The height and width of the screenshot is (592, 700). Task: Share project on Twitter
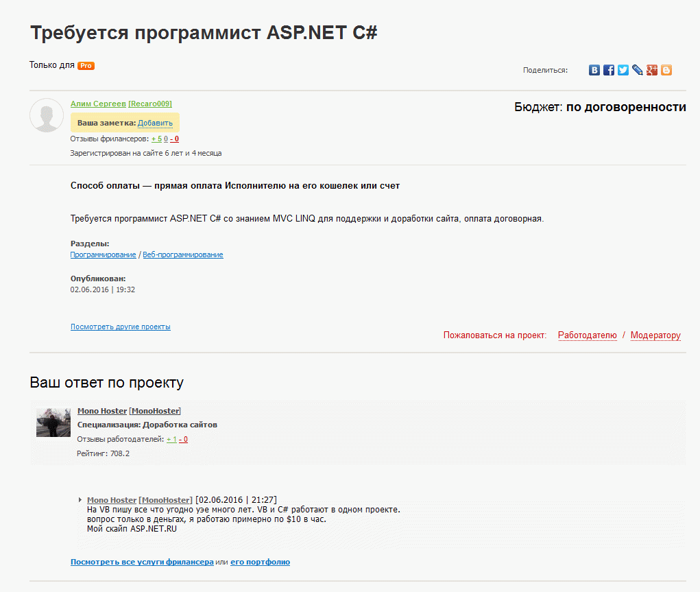click(623, 70)
